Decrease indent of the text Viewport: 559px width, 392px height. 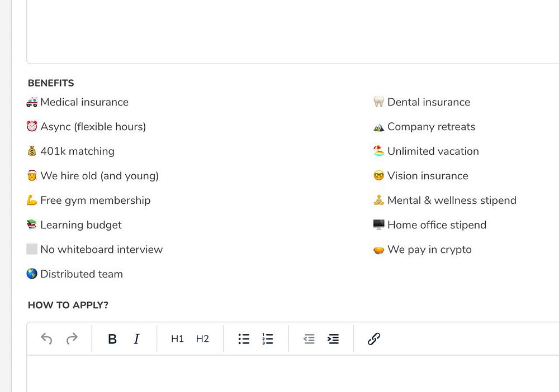coord(309,339)
